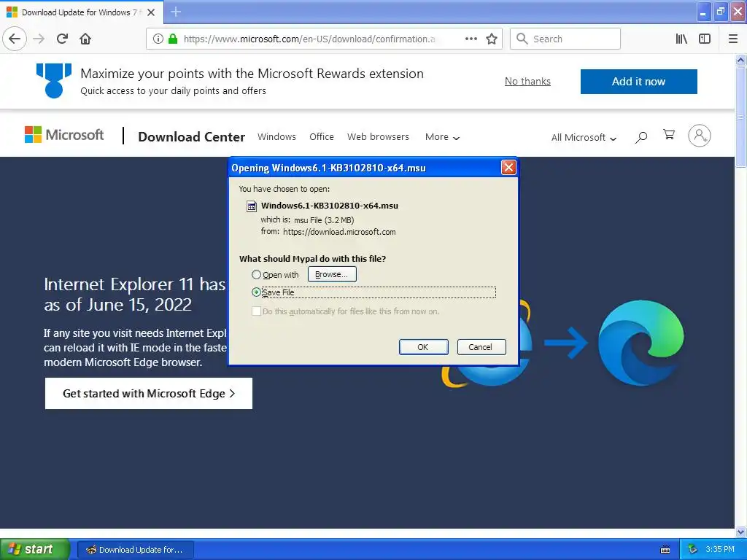Open the Windows start menu
The width and height of the screenshot is (747, 560).
tap(35, 550)
